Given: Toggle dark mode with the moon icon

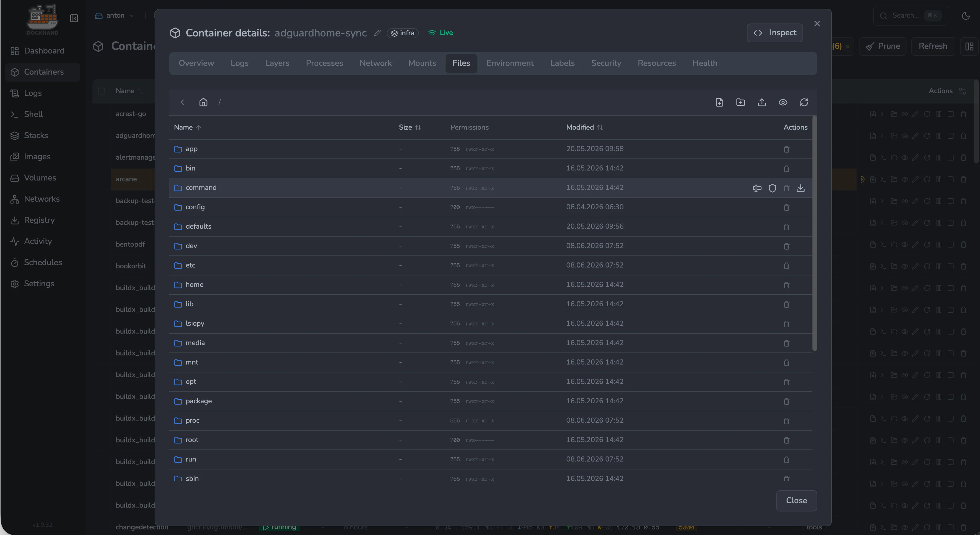Looking at the screenshot, I should [966, 16].
